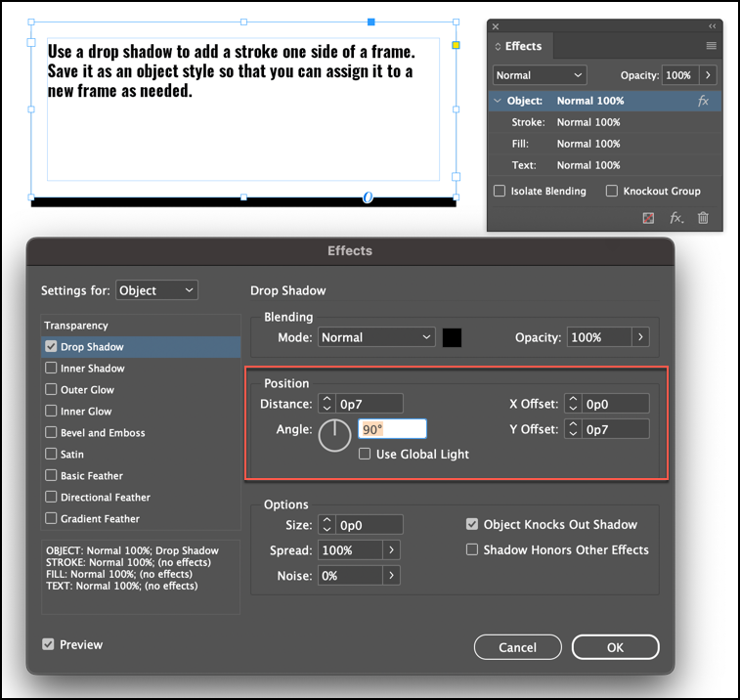The image size is (740, 700).
Task: Click the text frame in-port handle
Action: pyautogui.click(x=31, y=42)
